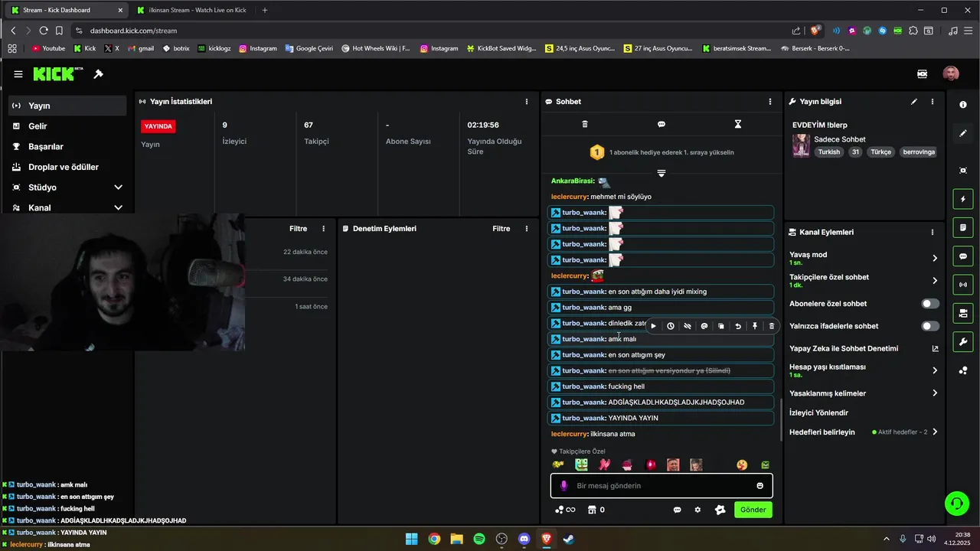The height and width of the screenshot is (551, 980).
Task: Click the pencil icon in right rail
Action: point(963,133)
